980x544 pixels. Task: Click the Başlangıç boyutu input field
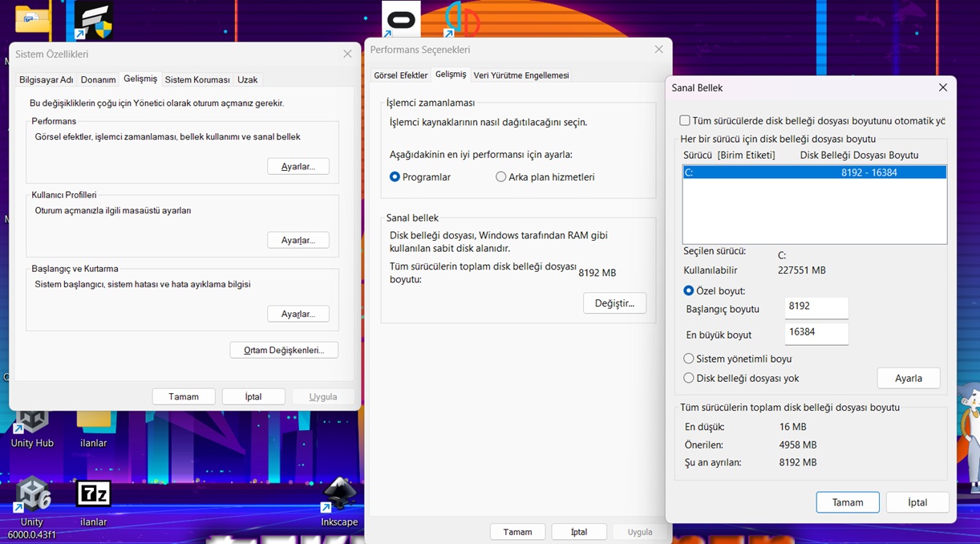816,307
